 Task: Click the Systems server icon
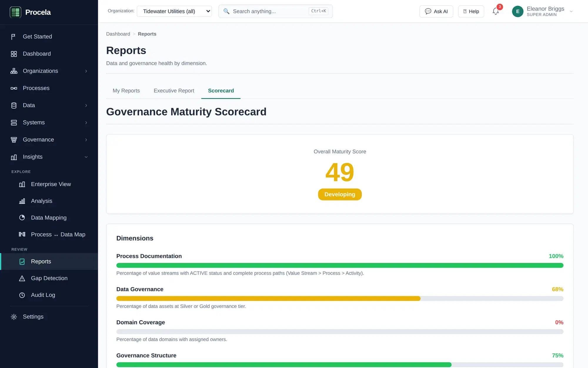point(14,122)
